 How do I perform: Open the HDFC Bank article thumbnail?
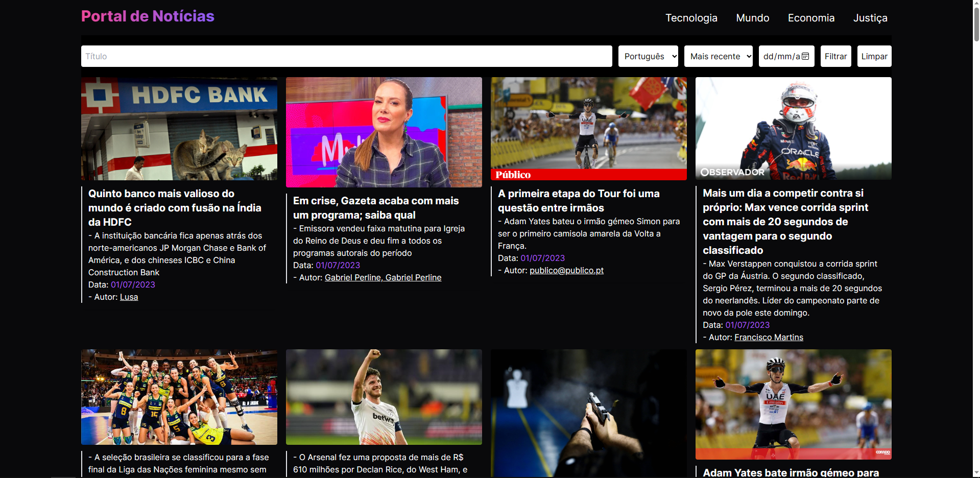[x=179, y=129]
